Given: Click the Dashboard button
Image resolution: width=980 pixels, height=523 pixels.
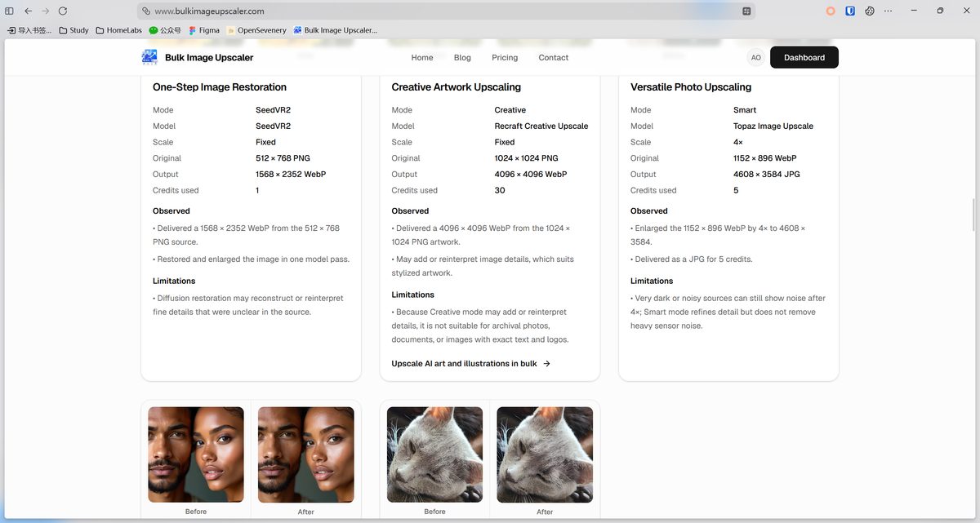Looking at the screenshot, I should click(804, 57).
